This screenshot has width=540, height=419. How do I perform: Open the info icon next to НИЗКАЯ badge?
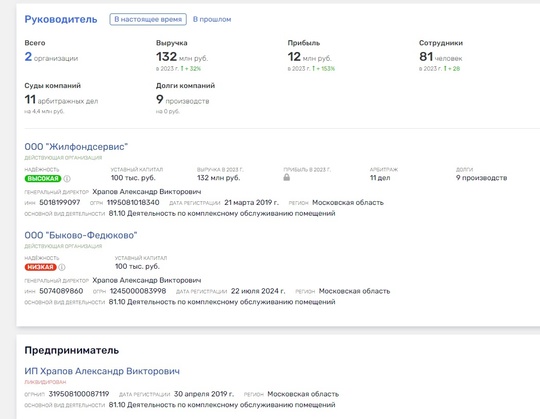pyautogui.click(x=62, y=267)
